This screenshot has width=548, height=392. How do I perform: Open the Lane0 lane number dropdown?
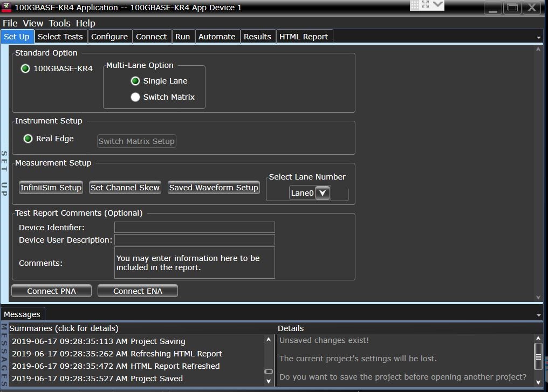322,192
